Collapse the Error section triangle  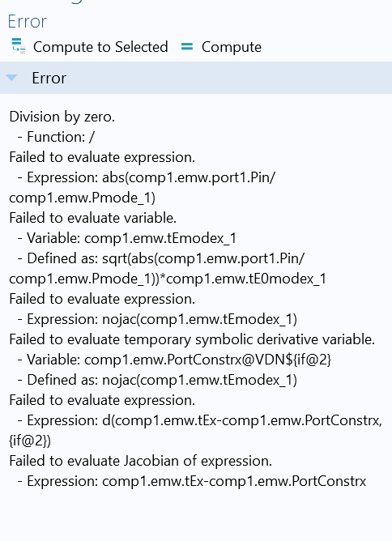[11, 78]
